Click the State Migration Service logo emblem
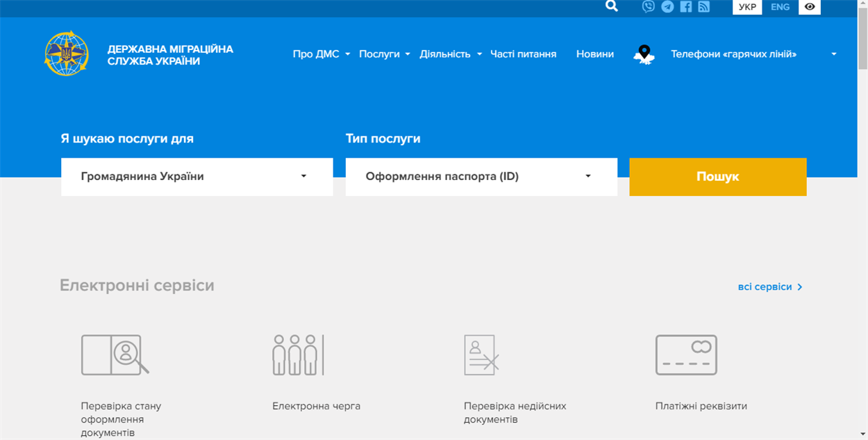This screenshot has width=868, height=440. [67, 54]
